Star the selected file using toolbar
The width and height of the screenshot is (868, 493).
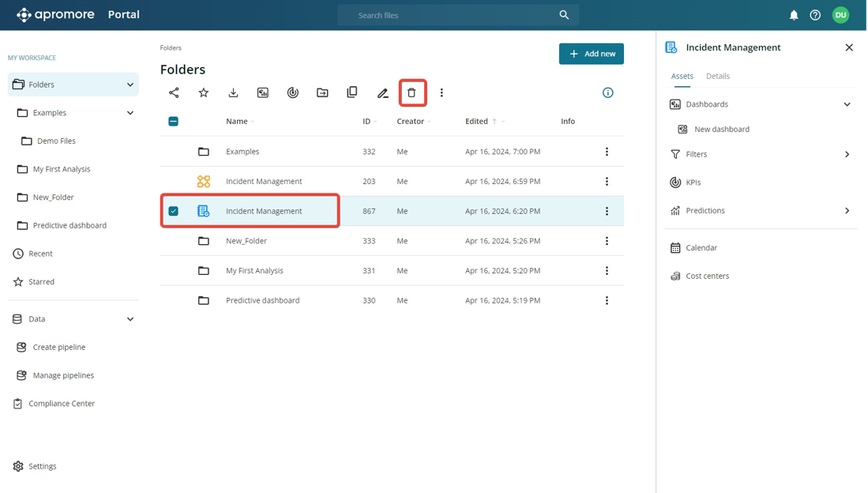pos(204,93)
